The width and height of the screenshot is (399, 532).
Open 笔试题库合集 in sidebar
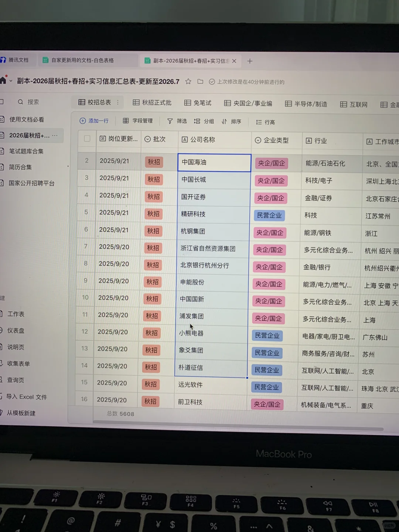click(x=26, y=151)
